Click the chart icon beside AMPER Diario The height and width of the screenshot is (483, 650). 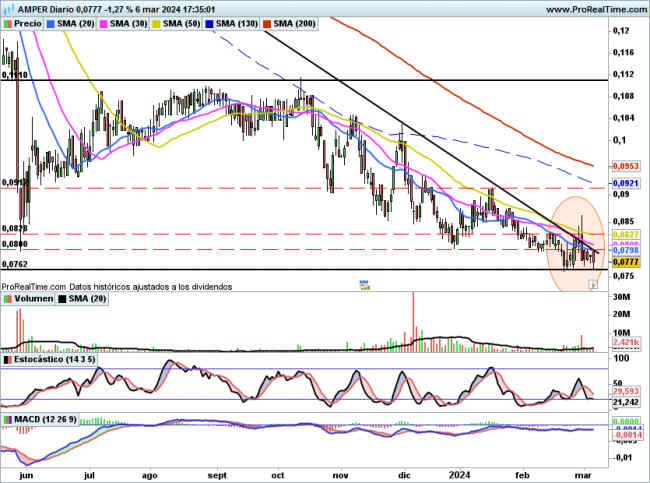(8, 9)
